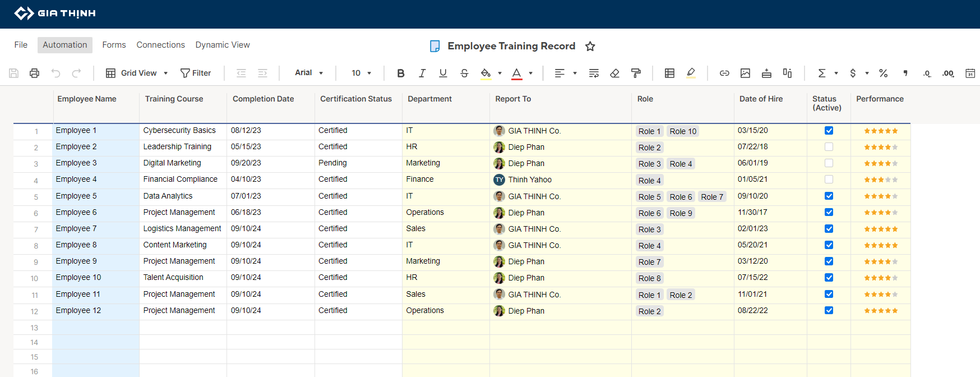Open the text color picker arrow
The image size is (980, 377).
click(x=530, y=73)
